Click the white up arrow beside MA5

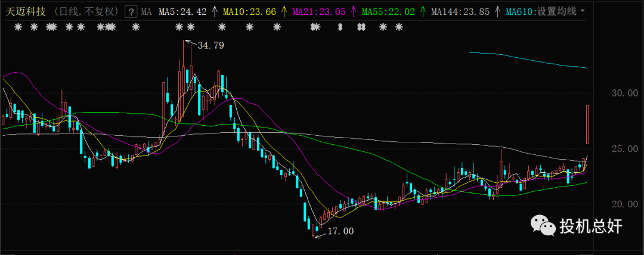tap(215, 11)
